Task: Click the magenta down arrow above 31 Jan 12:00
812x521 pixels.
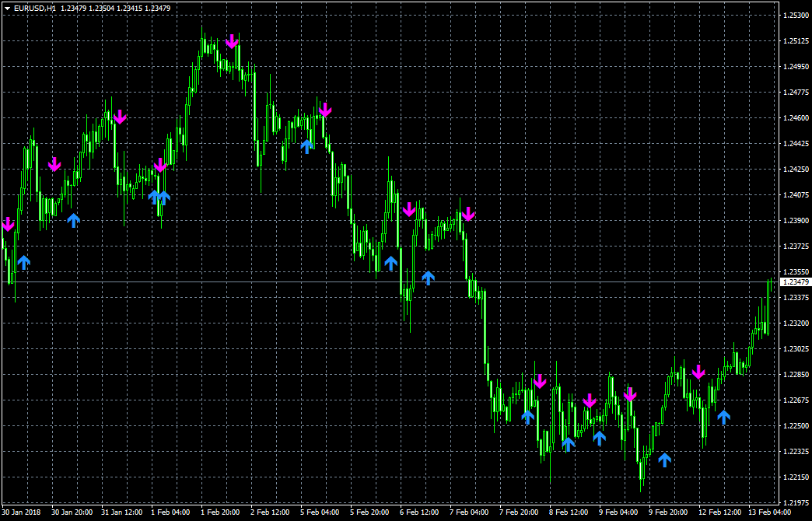Action: pos(120,117)
